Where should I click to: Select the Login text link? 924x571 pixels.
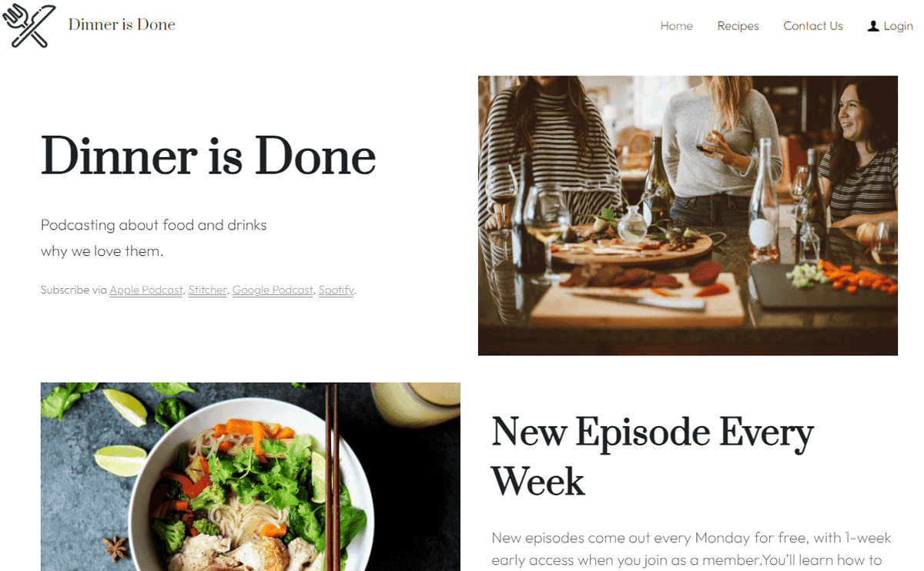tap(898, 26)
